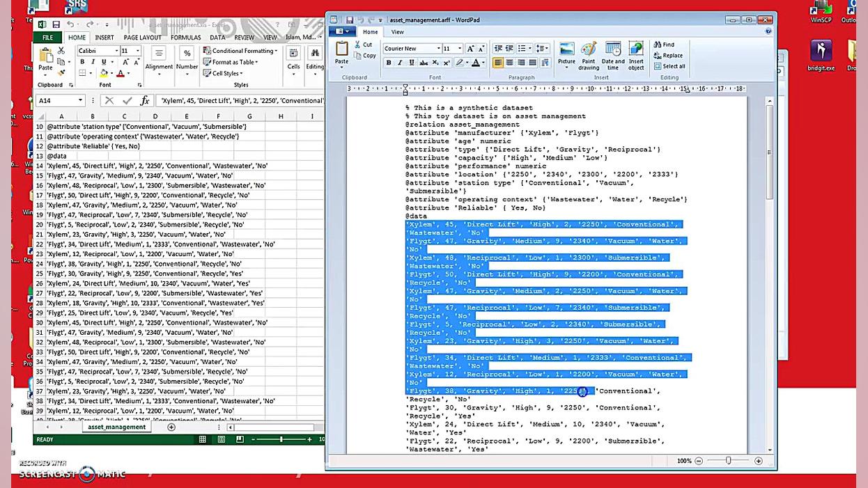
Task: Select the asset_management sheet tab
Action: 116,427
